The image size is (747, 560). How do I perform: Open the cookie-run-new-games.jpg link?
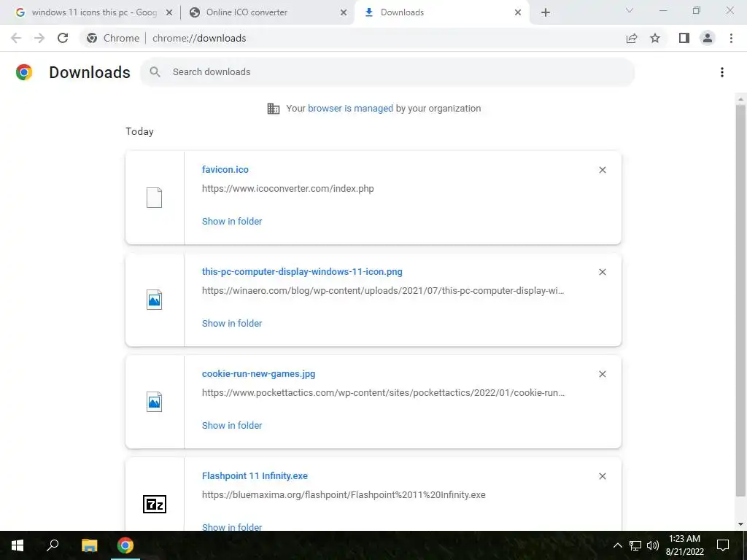coord(259,374)
